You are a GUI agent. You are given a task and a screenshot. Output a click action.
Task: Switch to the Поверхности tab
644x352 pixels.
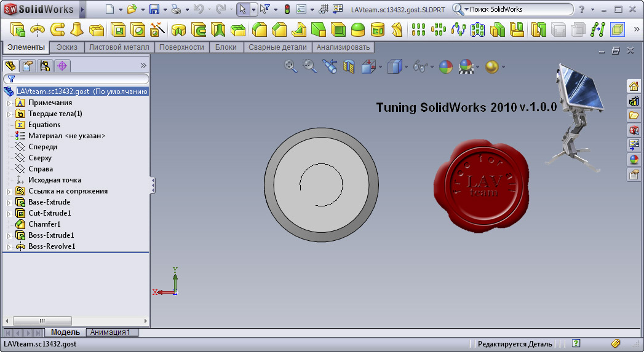[181, 47]
